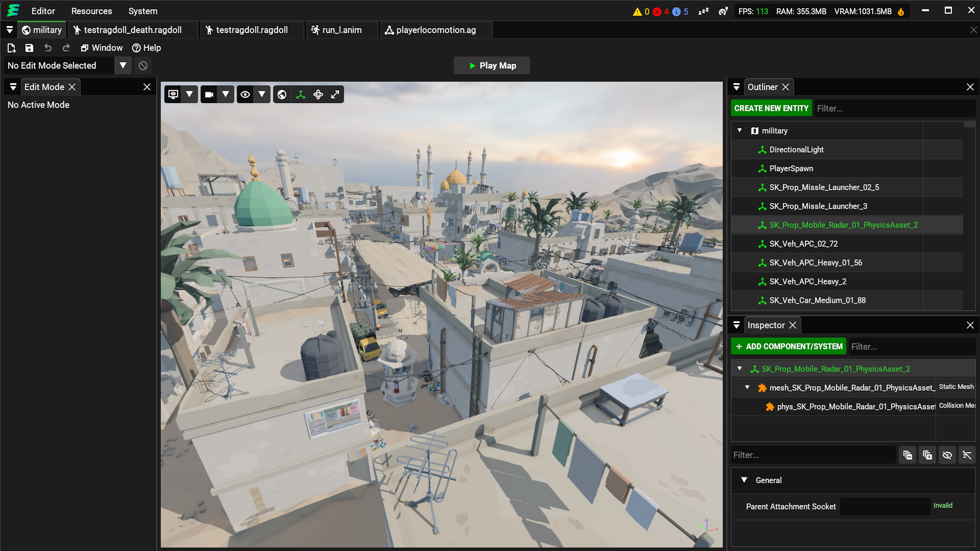Image resolution: width=980 pixels, height=551 pixels.
Task: Click the yellow warnings count icon
Action: point(638,12)
